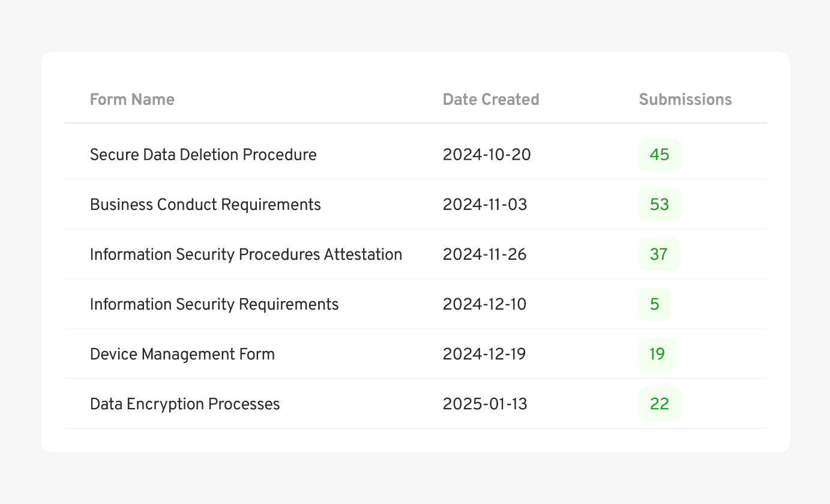View the 45 submissions badge
830x504 pixels.
click(660, 154)
